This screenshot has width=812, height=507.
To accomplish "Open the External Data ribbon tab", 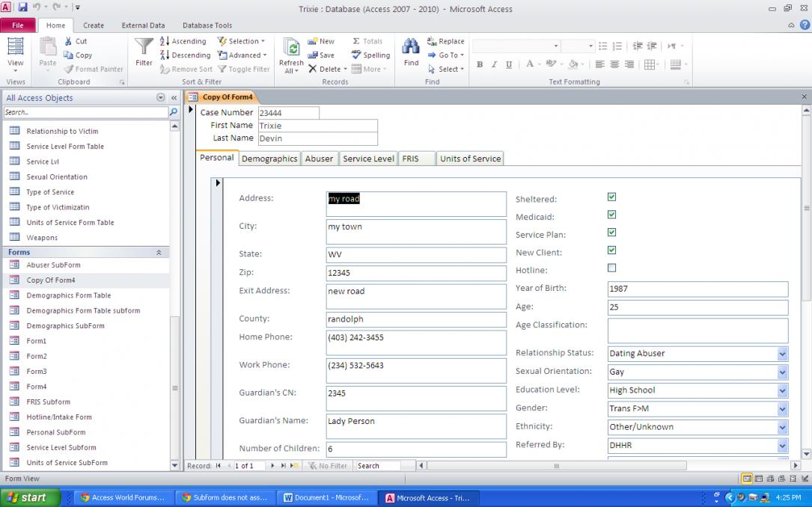I will pyautogui.click(x=143, y=25).
